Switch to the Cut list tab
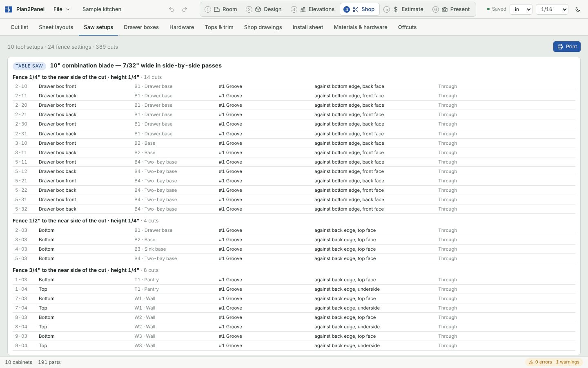Image resolution: width=588 pixels, height=368 pixels. pyautogui.click(x=20, y=27)
